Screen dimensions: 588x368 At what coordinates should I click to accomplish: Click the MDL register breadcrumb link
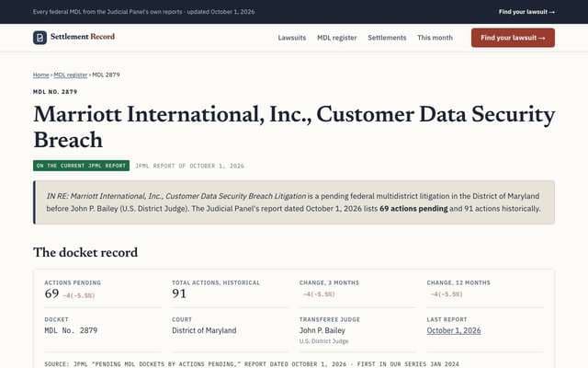pyautogui.click(x=71, y=75)
